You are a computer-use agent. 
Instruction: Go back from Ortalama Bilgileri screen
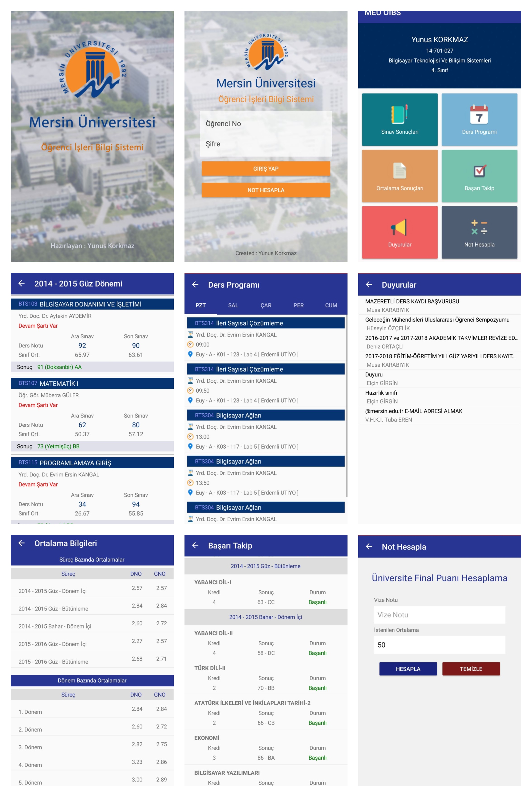click(21, 543)
